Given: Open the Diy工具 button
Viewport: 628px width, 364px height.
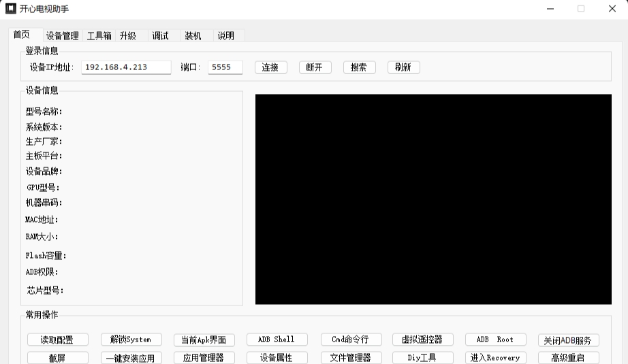Looking at the screenshot, I should 423,358.
